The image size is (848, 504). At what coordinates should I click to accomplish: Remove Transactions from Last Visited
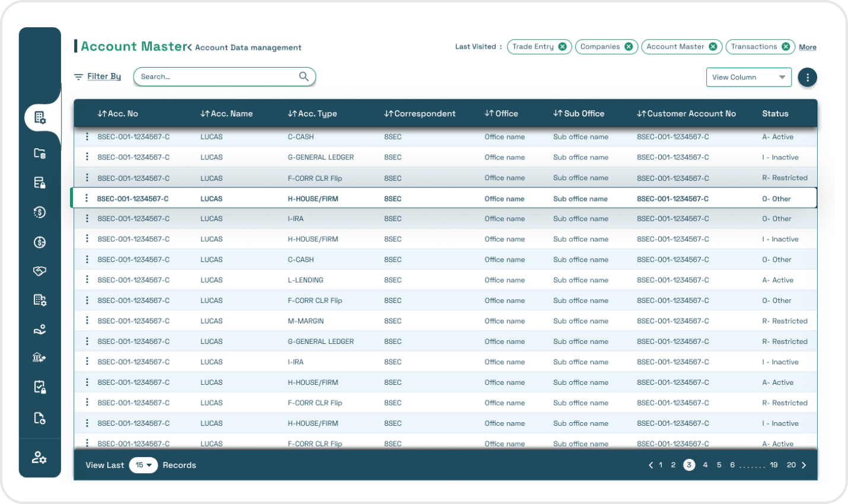tap(786, 47)
